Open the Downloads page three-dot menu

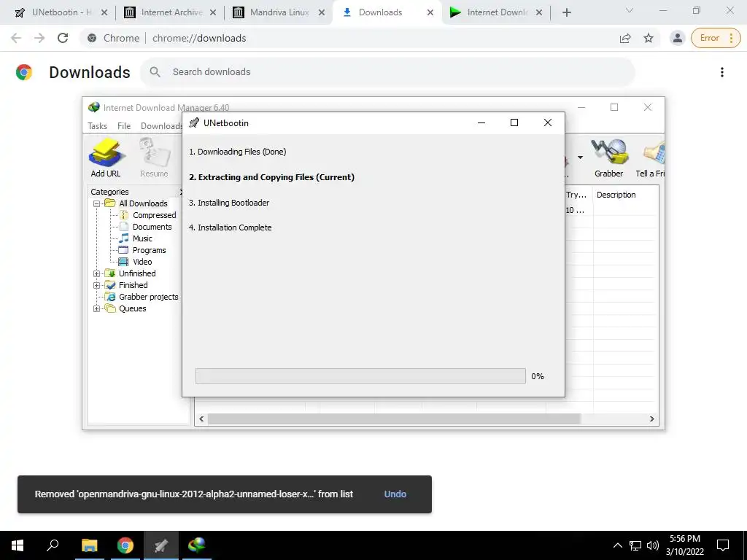pyautogui.click(x=721, y=72)
